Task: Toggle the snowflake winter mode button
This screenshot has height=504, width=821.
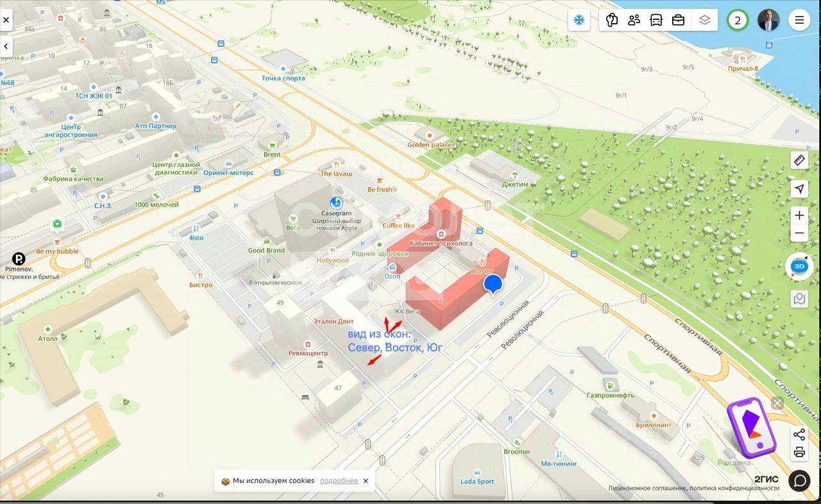Action: (579, 20)
